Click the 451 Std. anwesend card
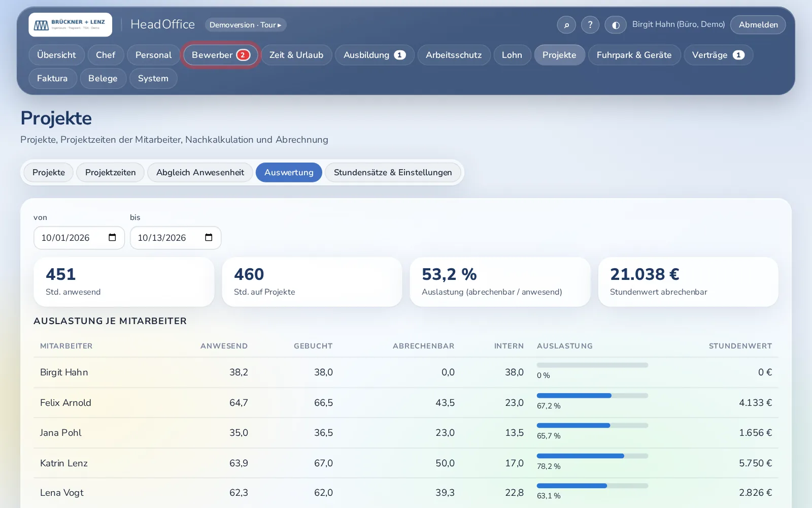Image resolution: width=812 pixels, height=508 pixels. 124,282
